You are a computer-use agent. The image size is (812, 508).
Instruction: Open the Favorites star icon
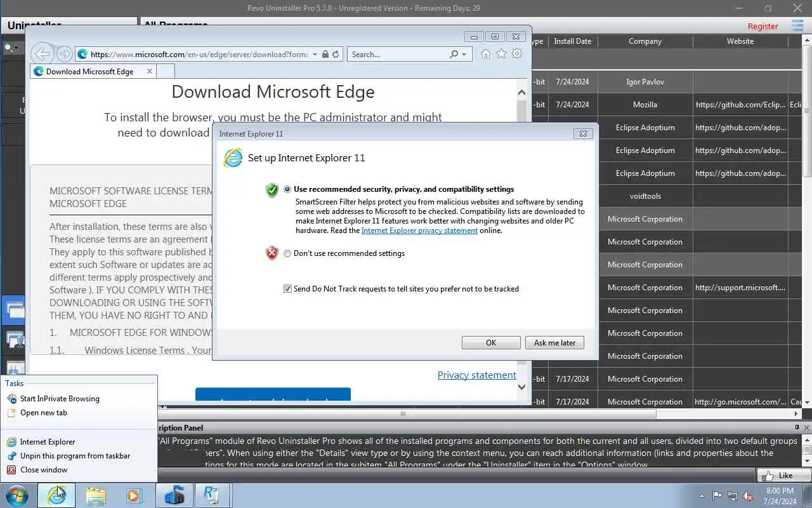pyautogui.click(x=501, y=54)
